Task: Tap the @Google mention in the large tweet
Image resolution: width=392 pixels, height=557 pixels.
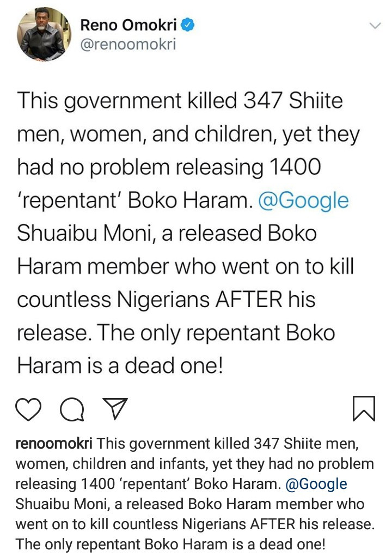Action: click(x=302, y=200)
